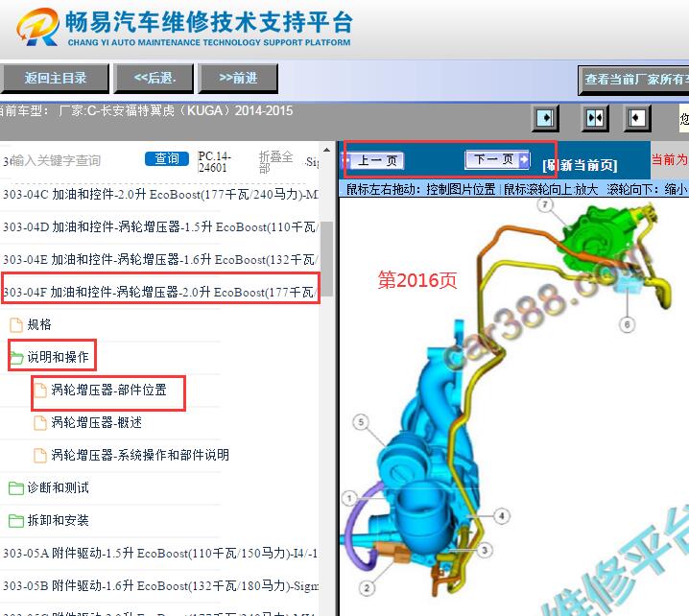Click the scroll-up arrow of the left tree
The width and height of the screenshot is (689, 616).
326,151
